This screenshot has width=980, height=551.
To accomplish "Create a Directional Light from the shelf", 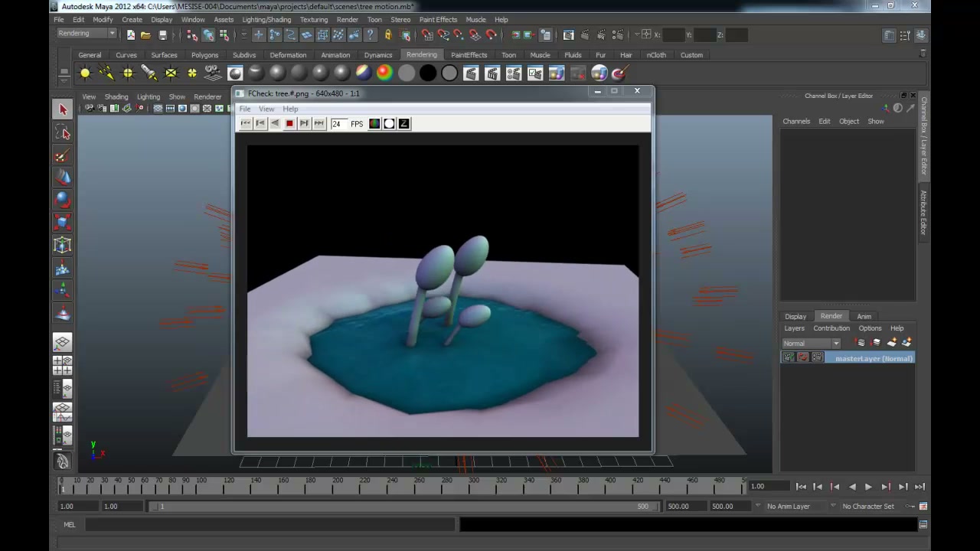I will coord(106,73).
